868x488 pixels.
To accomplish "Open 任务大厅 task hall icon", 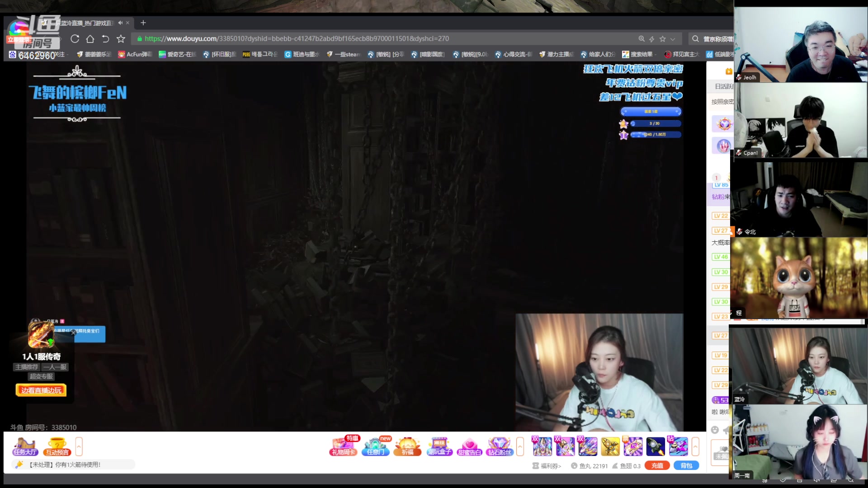I will point(25,446).
